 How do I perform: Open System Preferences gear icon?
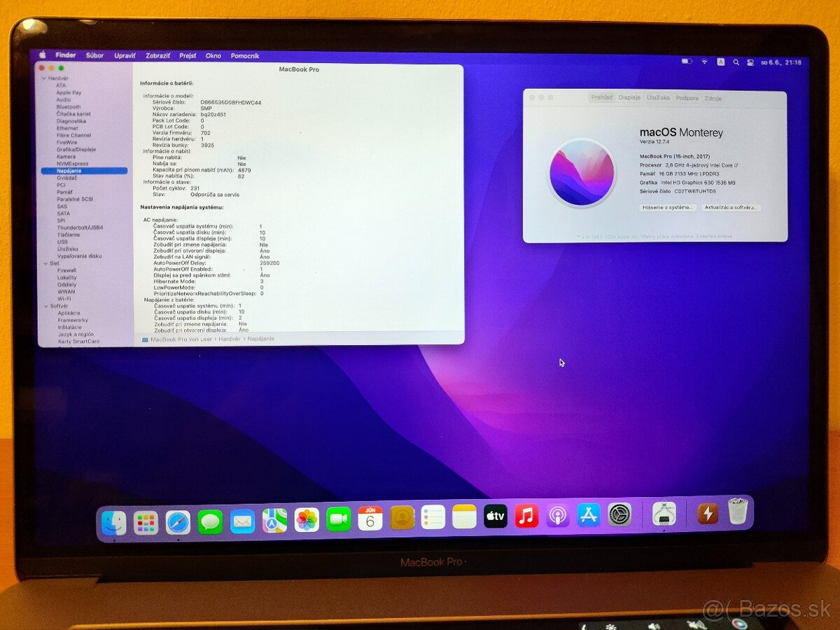point(619,514)
